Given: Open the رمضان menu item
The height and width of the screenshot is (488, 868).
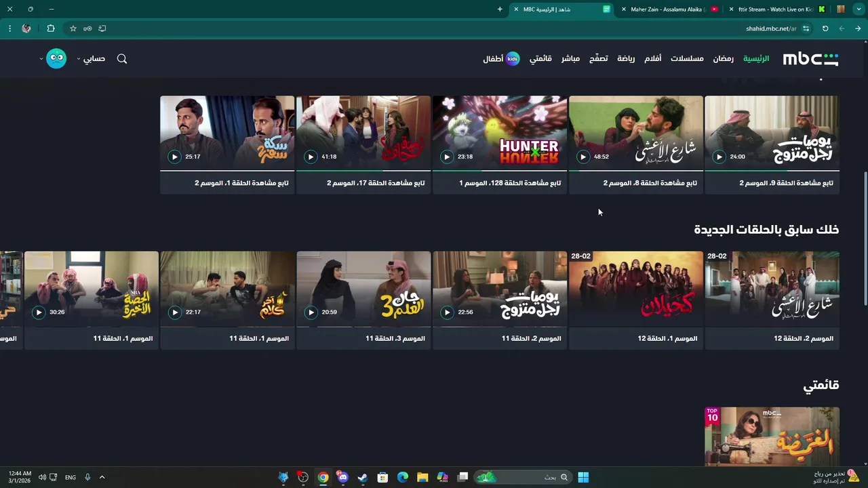Looking at the screenshot, I should (723, 59).
